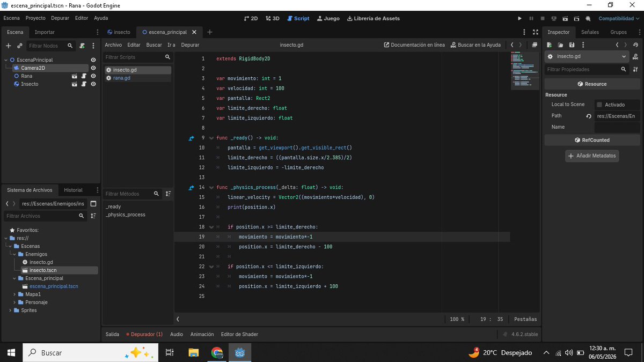Image resolution: width=644 pixels, height=362 pixels.
Task: Enable Local to Scene Activado checkbox
Action: coord(599,105)
